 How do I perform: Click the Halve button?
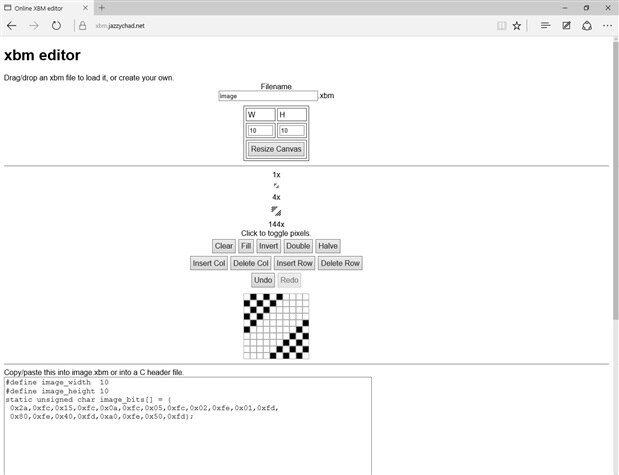point(328,246)
